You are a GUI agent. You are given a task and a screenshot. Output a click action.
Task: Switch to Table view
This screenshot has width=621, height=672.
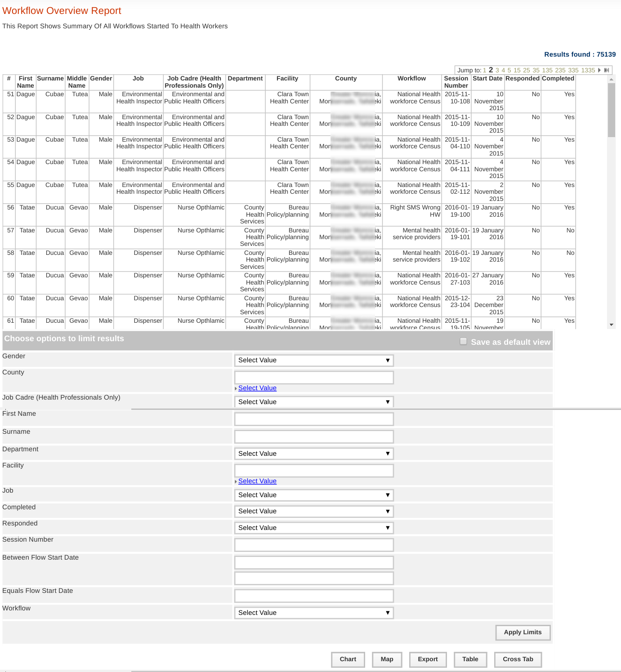pyautogui.click(x=470, y=659)
